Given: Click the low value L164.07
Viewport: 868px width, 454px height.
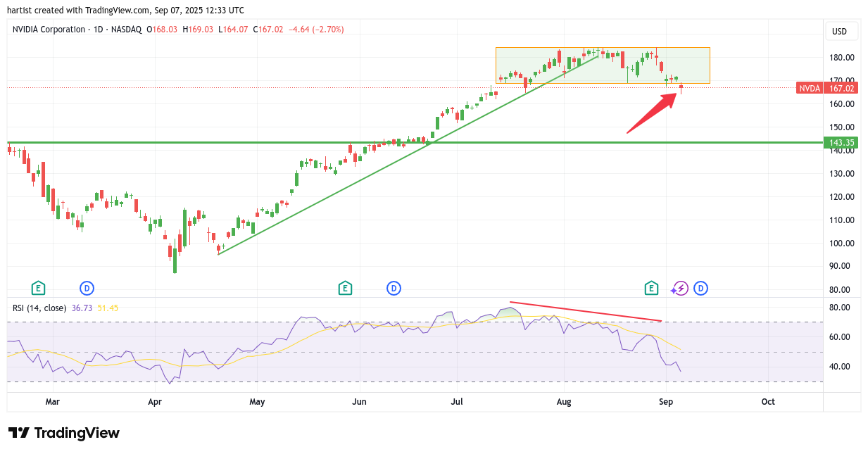Looking at the screenshot, I should 234,30.
